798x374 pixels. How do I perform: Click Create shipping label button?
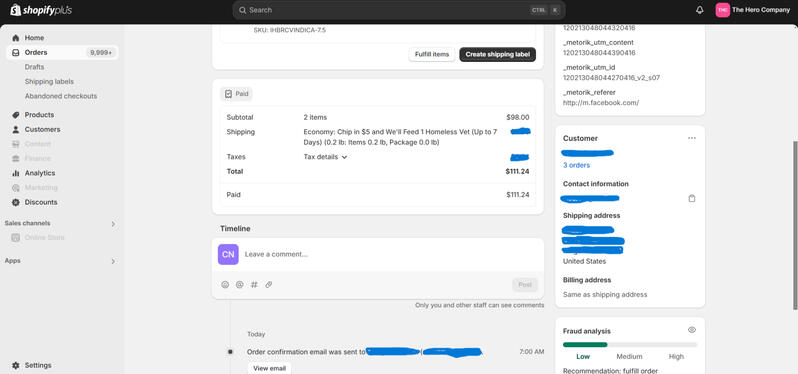point(497,54)
